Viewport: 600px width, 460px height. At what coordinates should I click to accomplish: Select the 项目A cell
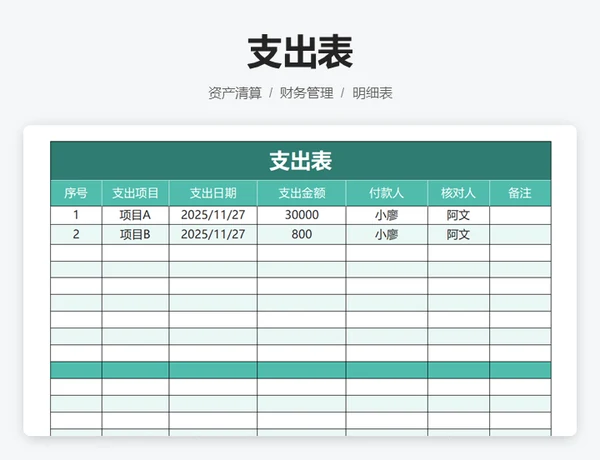point(135,215)
